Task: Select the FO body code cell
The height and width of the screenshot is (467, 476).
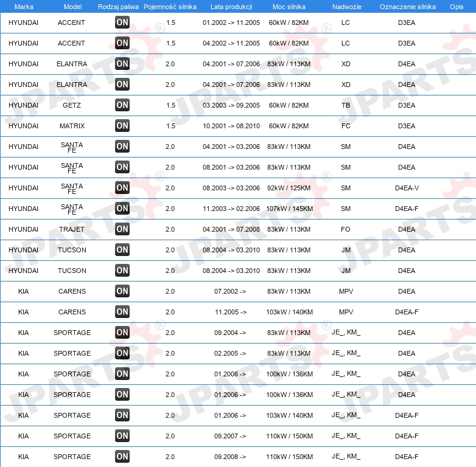Action: 346,229
